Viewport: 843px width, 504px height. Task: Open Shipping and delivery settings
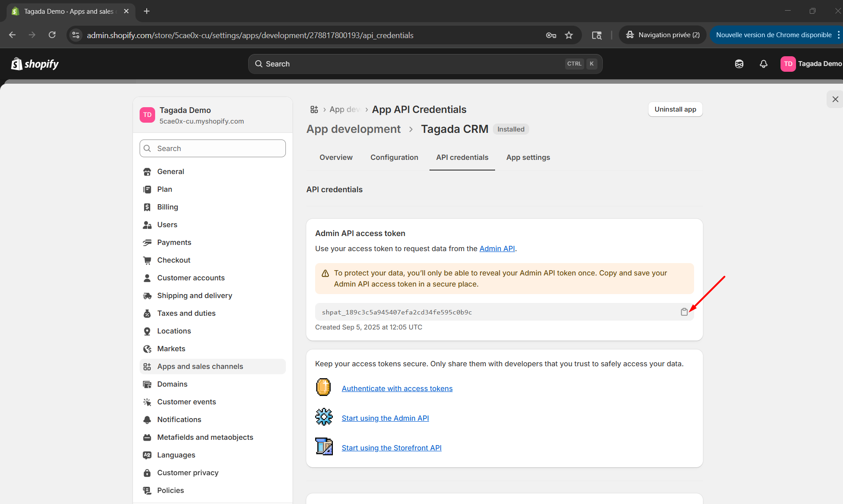213,295
